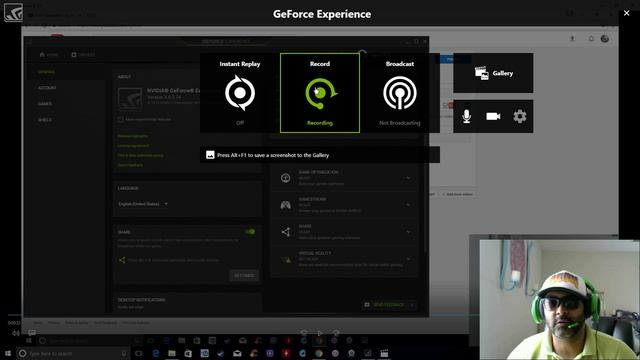Open File Explorer from taskbar

[x=172, y=353]
